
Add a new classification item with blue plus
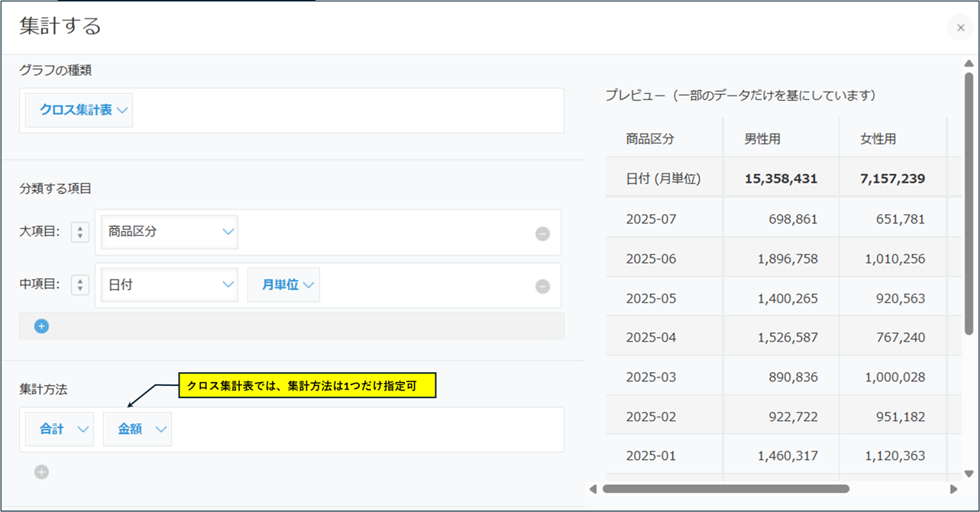(41, 326)
